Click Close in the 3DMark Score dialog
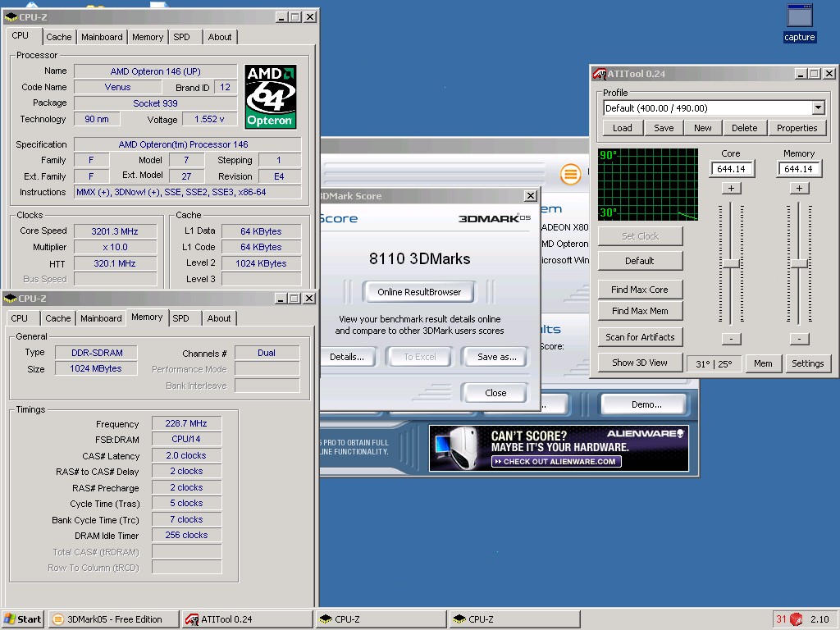 [x=495, y=393]
